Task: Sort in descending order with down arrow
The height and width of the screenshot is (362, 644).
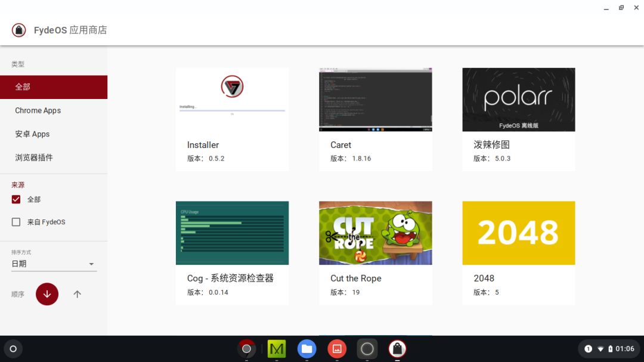Action: (x=47, y=294)
